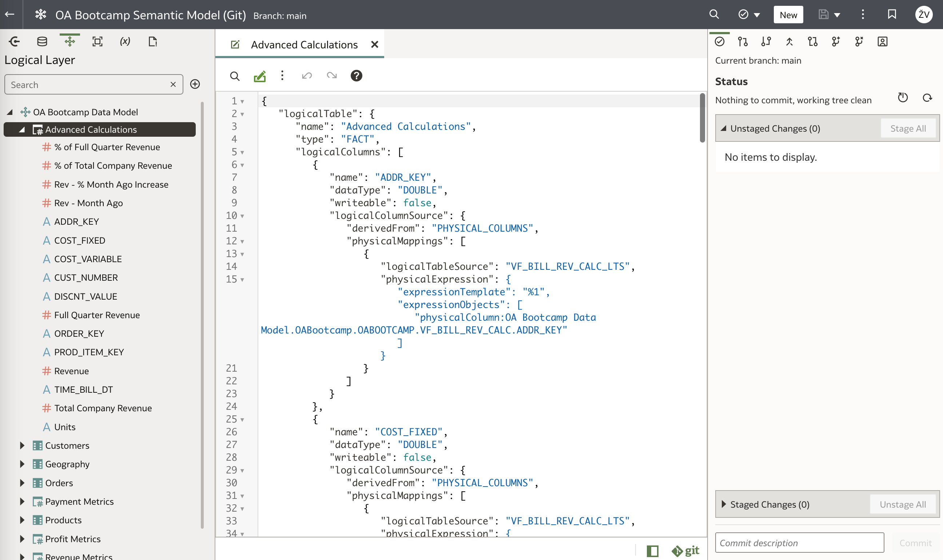Click the plus icon to create logical object
Viewport: 943px width, 560px height.
point(195,84)
